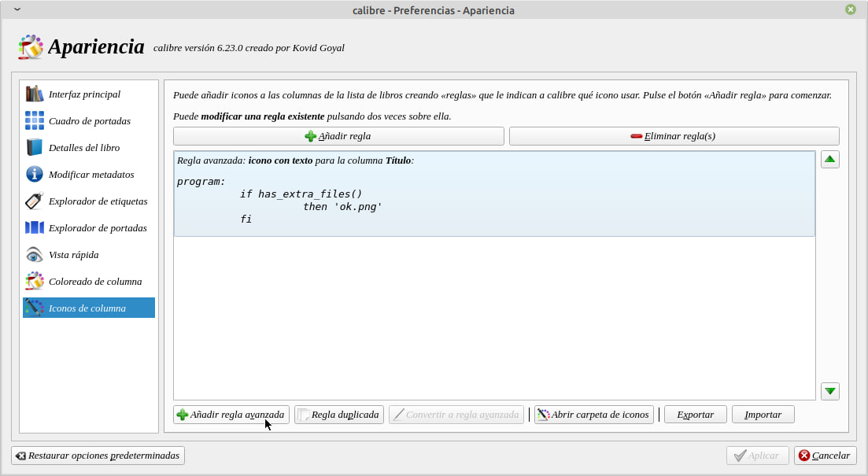Click Añadir regla avanzada button
This screenshot has width=868, height=476.
(x=231, y=415)
